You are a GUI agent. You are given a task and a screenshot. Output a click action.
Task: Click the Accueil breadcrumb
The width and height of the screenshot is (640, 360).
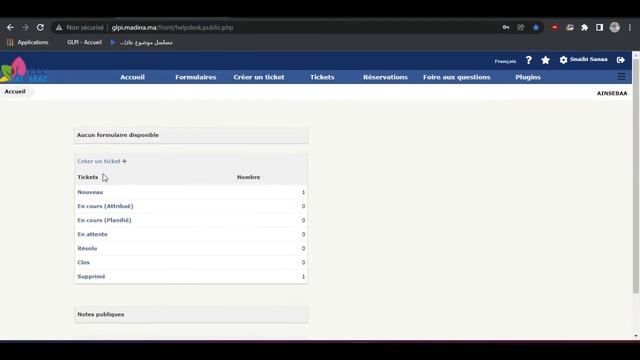pyautogui.click(x=15, y=91)
